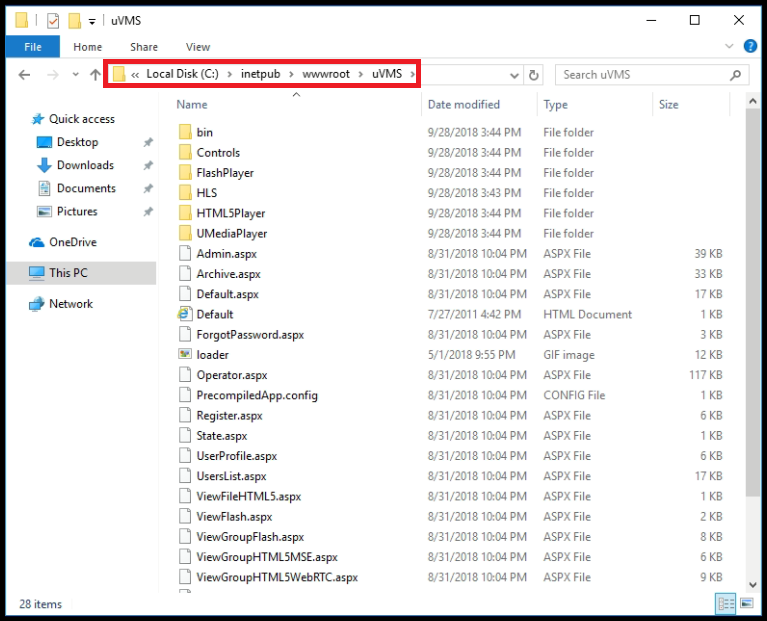Select the FlashPlayer folder icon
767x621 pixels.
(185, 173)
